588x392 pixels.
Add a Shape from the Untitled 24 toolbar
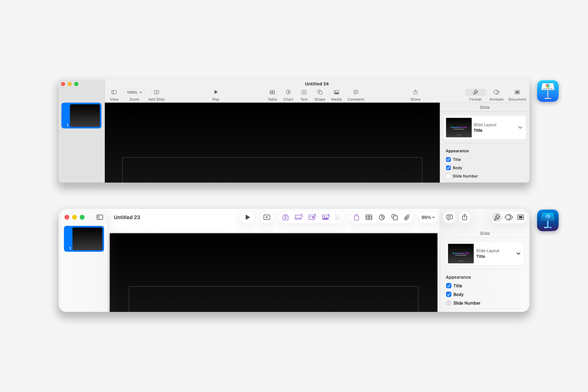click(x=320, y=94)
